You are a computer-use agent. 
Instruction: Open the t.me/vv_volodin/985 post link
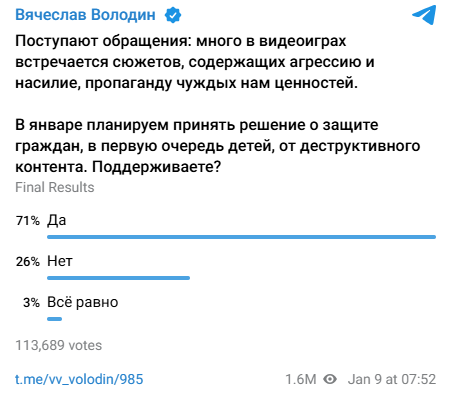point(79,379)
